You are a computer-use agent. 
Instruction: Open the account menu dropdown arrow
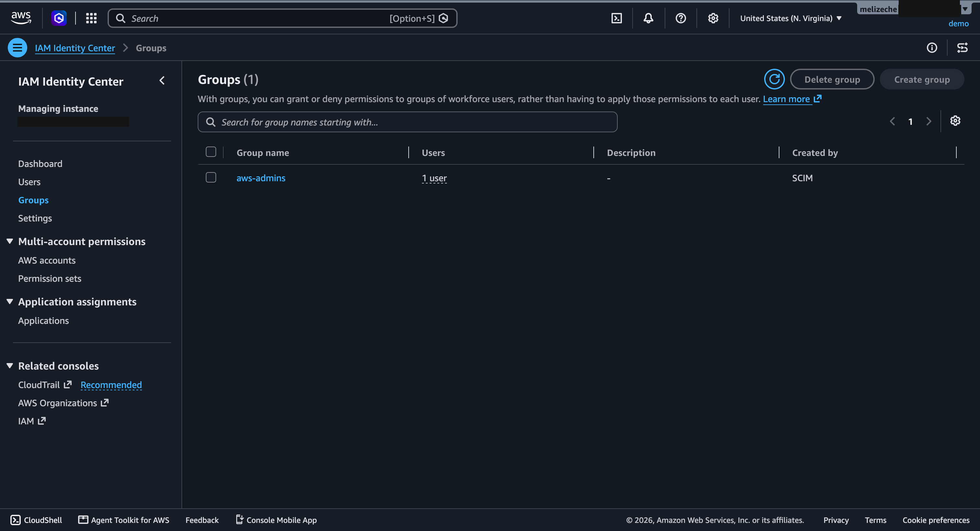coord(965,9)
